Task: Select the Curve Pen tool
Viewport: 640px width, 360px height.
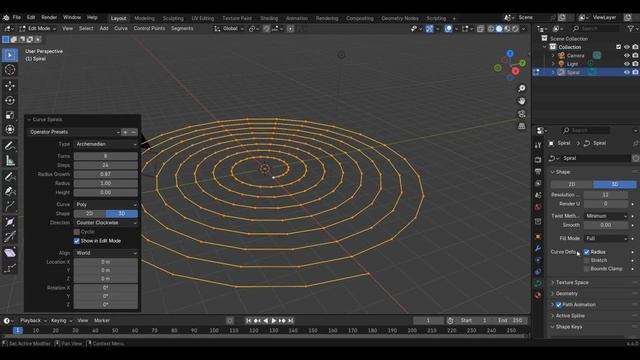Action: pos(10,191)
